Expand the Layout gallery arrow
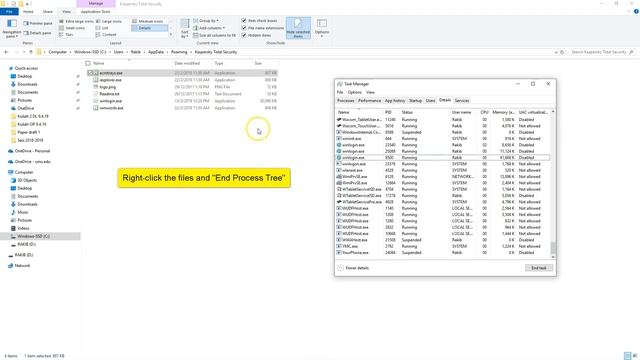The height and width of the screenshot is (360, 640). click(x=171, y=35)
